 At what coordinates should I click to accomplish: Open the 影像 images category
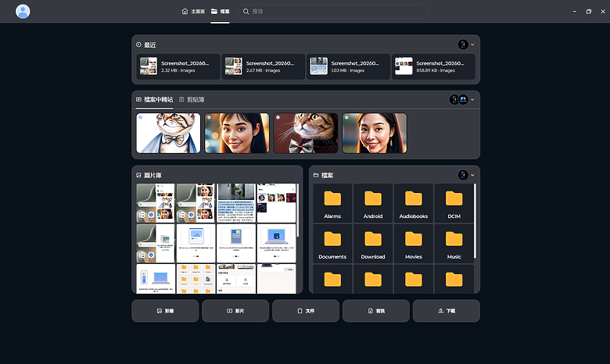coord(165,311)
